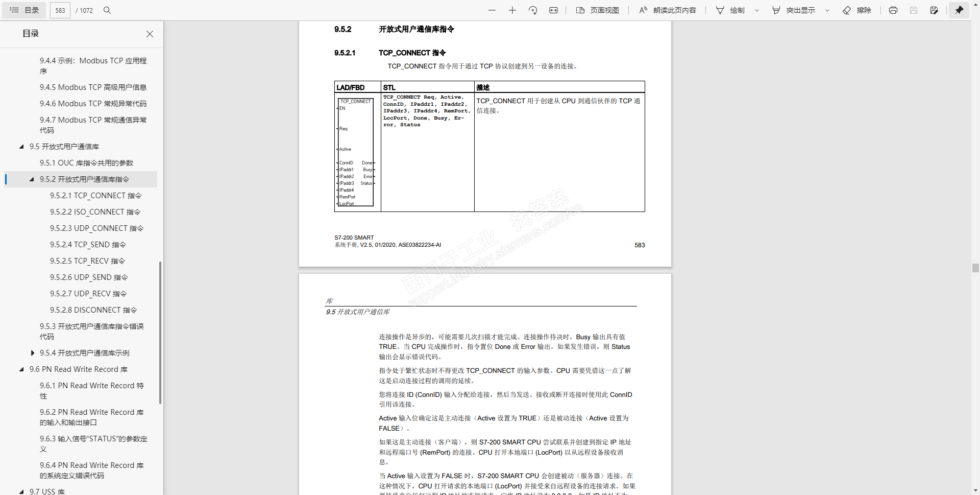Image resolution: width=980 pixels, height=495 pixels.
Task: Collapse the 9.6 PN Read Write Record section
Action: (21, 369)
